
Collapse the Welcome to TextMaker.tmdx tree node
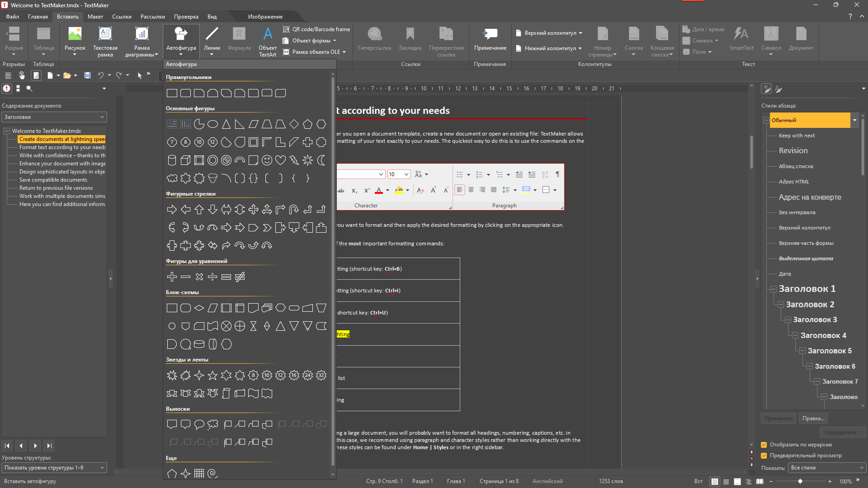pyautogui.click(x=7, y=131)
